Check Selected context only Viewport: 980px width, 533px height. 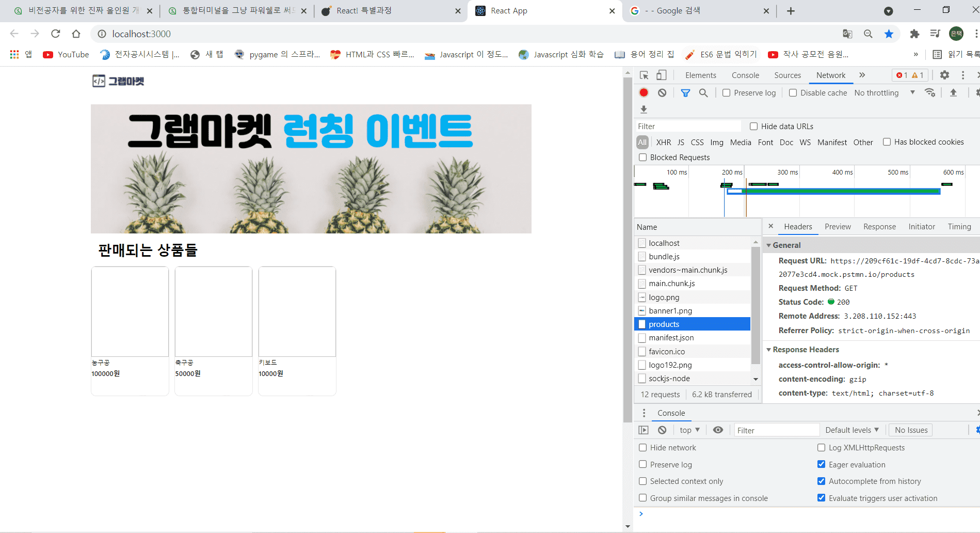tap(642, 481)
